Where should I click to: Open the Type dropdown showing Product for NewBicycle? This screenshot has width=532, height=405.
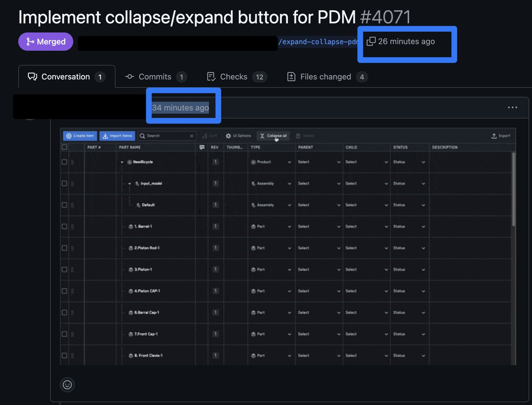tap(271, 162)
